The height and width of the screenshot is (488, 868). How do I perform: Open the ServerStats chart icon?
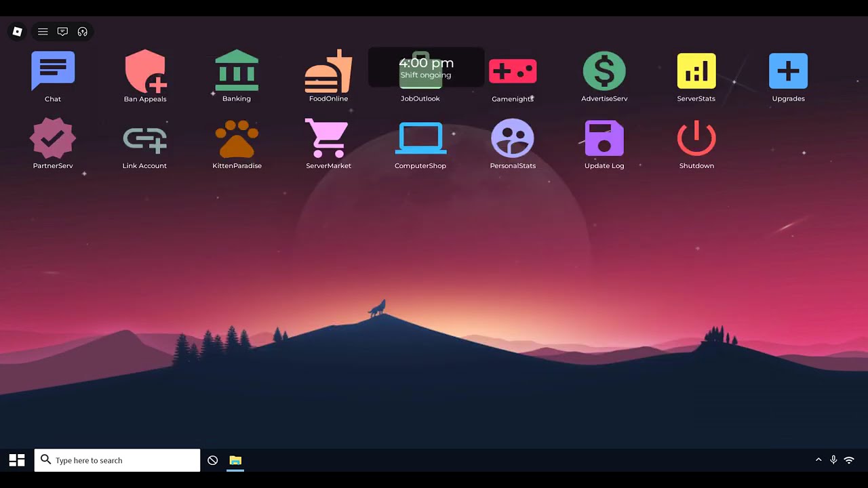[696, 71]
